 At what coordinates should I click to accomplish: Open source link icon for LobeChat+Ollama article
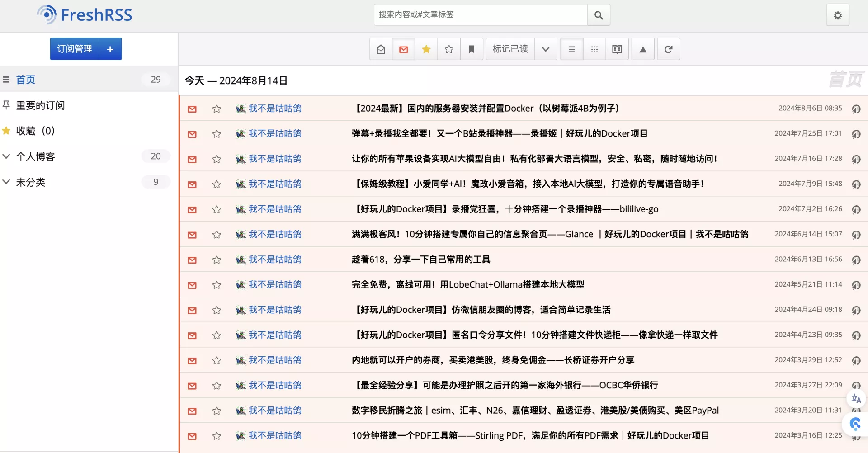(x=856, y=285)
